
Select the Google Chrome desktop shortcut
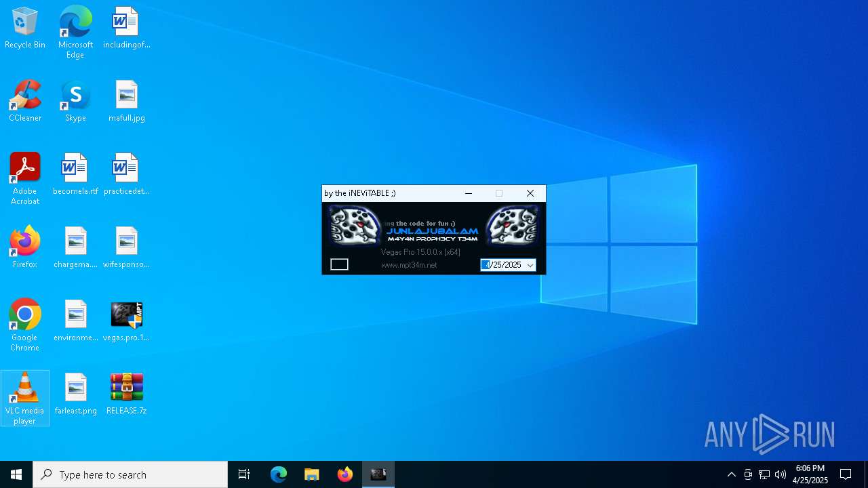click(25, 325)
